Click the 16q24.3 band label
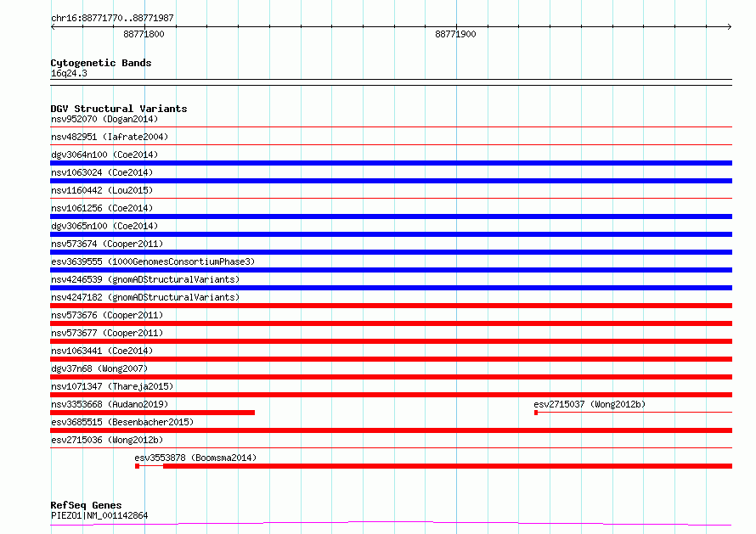 [69, 73]
